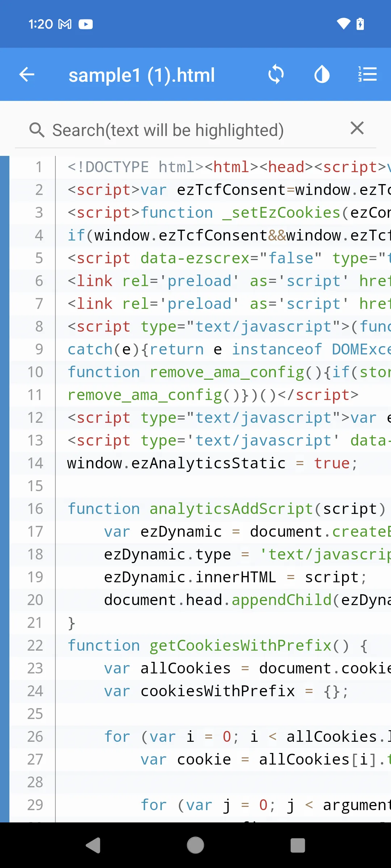Tap var ezDynamic = document line

[x=247, y=532]
